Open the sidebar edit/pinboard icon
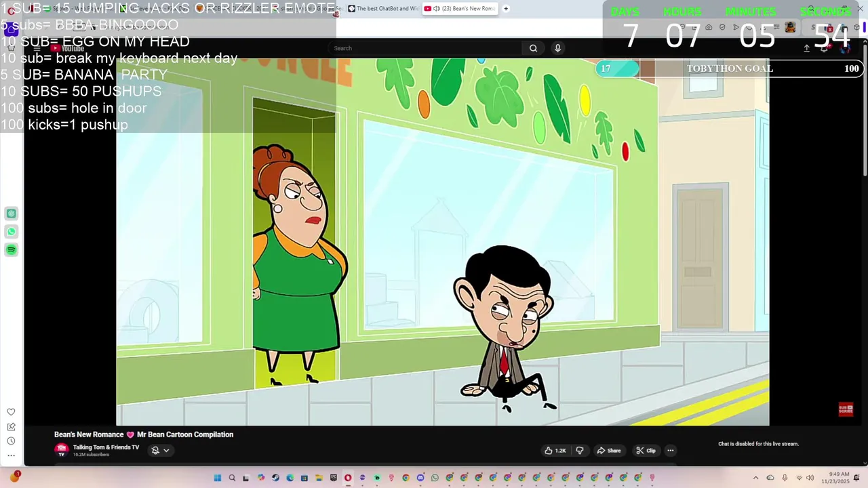 pos(11,427)
